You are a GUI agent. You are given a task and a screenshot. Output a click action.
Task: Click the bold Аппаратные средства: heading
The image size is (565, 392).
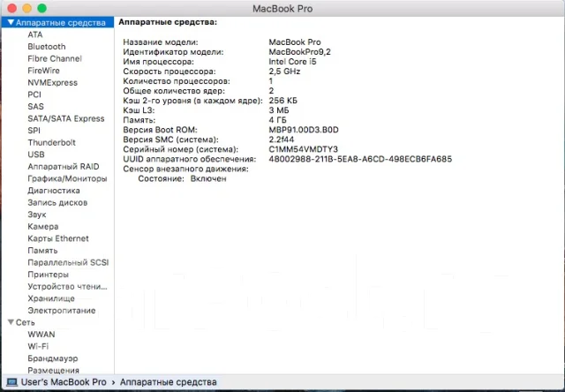click(x=168, y=22)
